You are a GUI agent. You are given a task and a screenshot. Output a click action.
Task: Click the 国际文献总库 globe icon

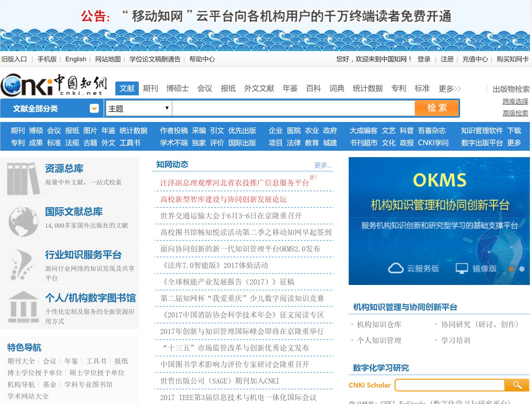tap(23, 222)
